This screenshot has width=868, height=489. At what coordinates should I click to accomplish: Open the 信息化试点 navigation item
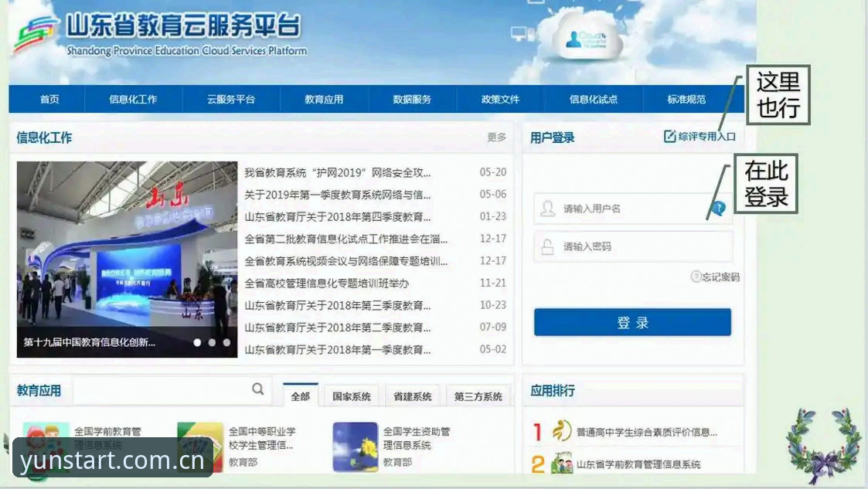point(594,100)
